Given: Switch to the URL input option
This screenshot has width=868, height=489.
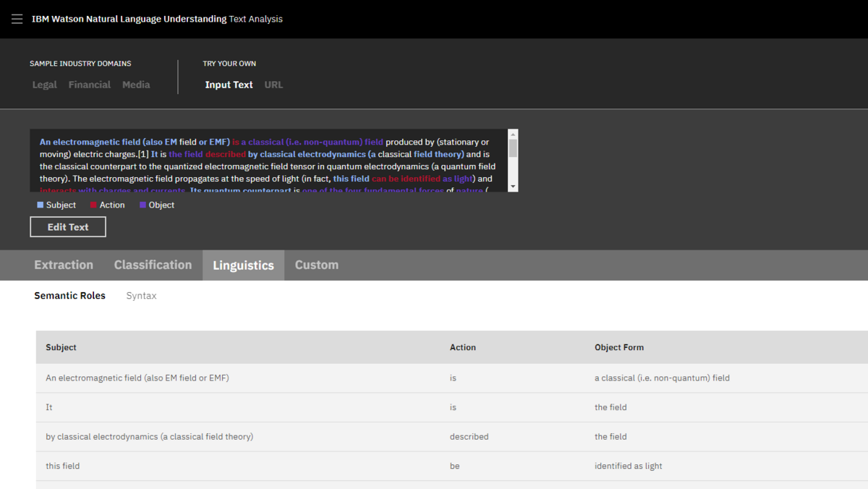Looking at the screenshot, I should (273, 85).
